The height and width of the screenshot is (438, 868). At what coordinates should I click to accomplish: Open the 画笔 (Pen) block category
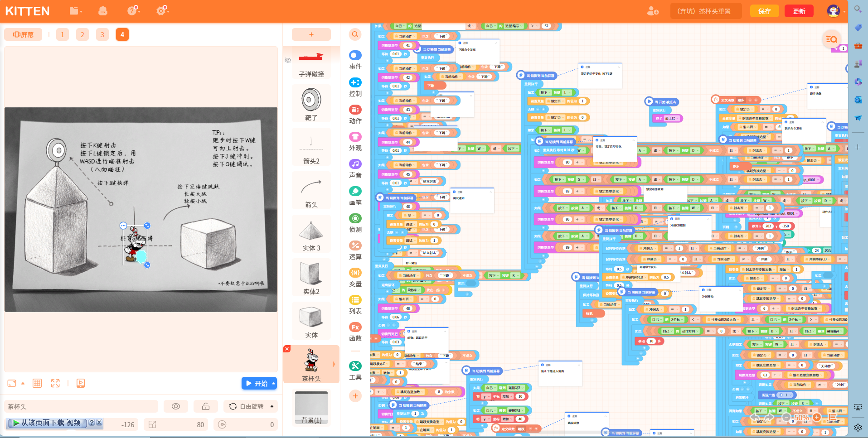pos(355,196)
